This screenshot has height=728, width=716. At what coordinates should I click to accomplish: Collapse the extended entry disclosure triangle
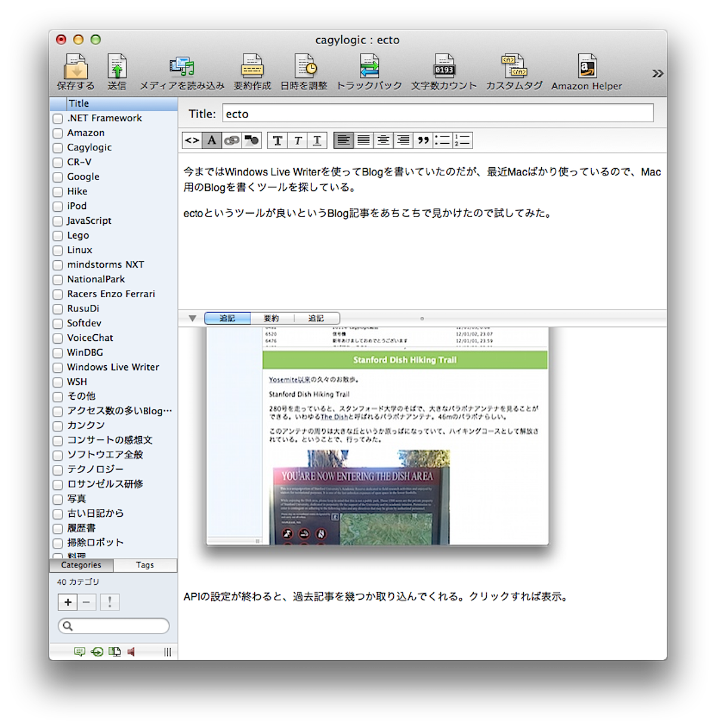tap(192, 319)
